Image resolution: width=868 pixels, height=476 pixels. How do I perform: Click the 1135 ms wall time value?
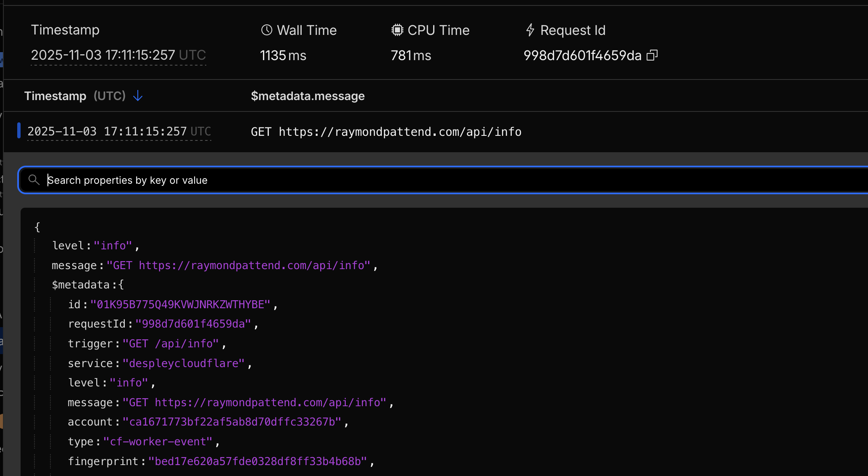[x=283, y=56]
